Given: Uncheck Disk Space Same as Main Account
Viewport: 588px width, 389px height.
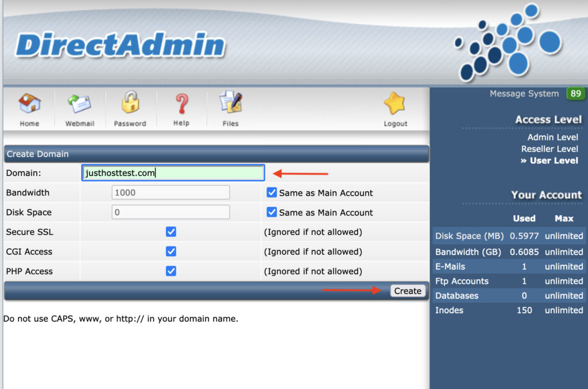Looking at the screenshot, I should pos(272,213).
